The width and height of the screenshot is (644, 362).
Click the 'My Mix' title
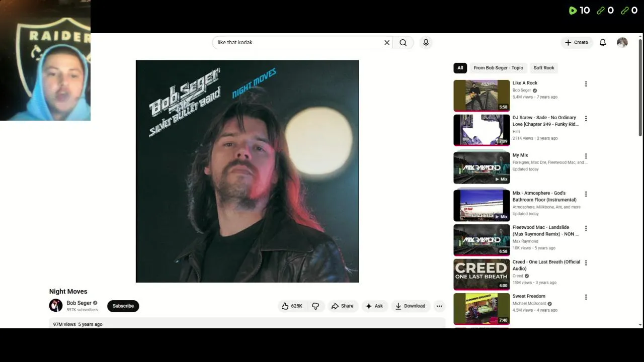pos(520,155)
